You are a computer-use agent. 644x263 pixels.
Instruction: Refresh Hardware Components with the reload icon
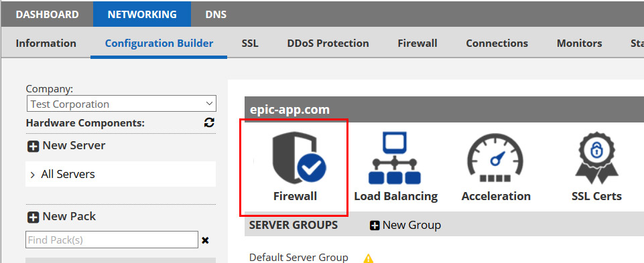point(209,122)
